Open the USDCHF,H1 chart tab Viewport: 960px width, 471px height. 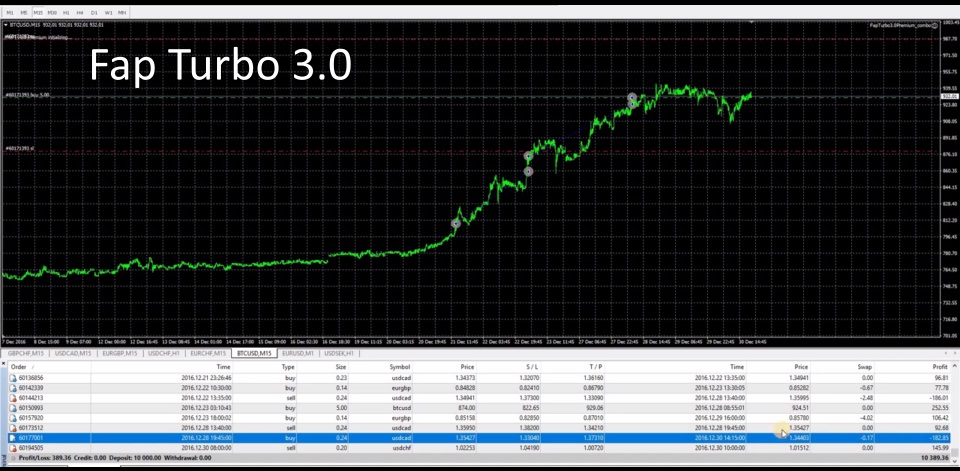tap(163, 353)
